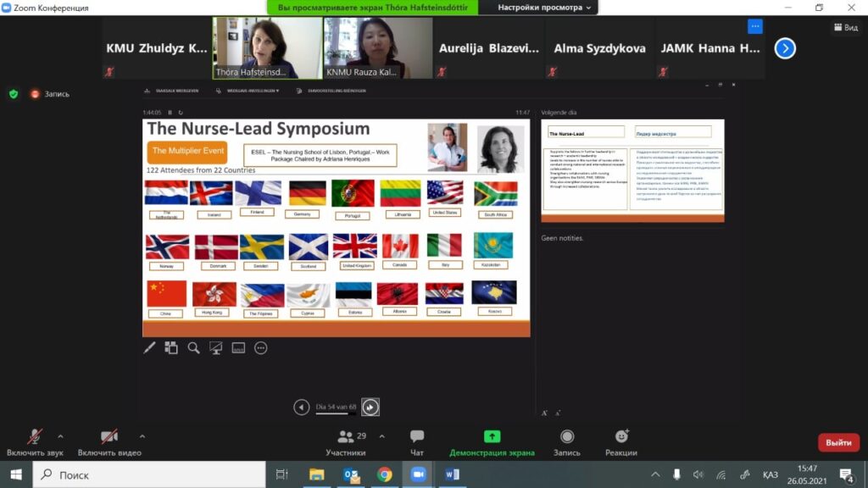This screenshot has width=868, height=488.
Task: Click the magnifier zoom tool below the slide
Action: pos(193,347)
